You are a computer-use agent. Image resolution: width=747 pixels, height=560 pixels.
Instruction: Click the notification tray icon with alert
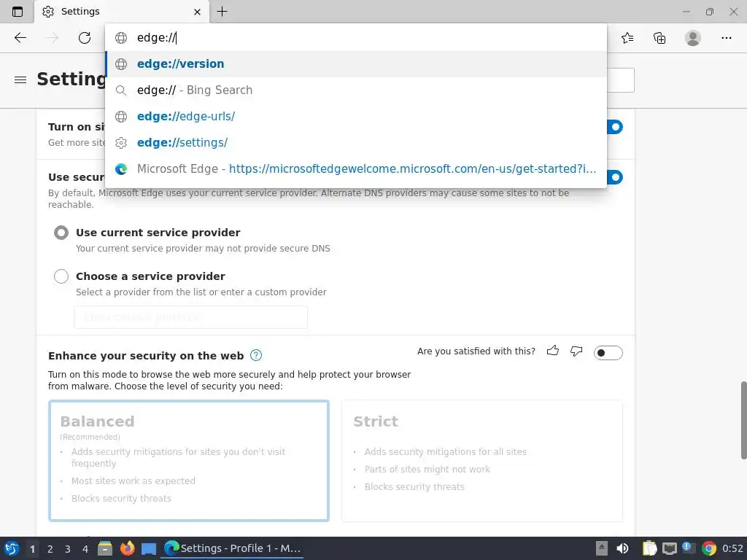click(689, 548)
